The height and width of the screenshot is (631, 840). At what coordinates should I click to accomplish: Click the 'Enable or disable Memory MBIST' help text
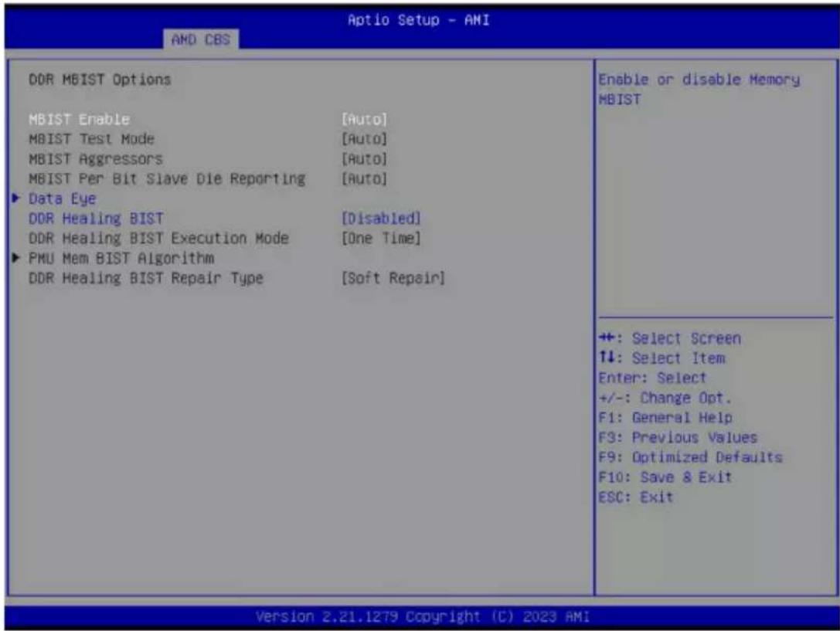(699, 90)
